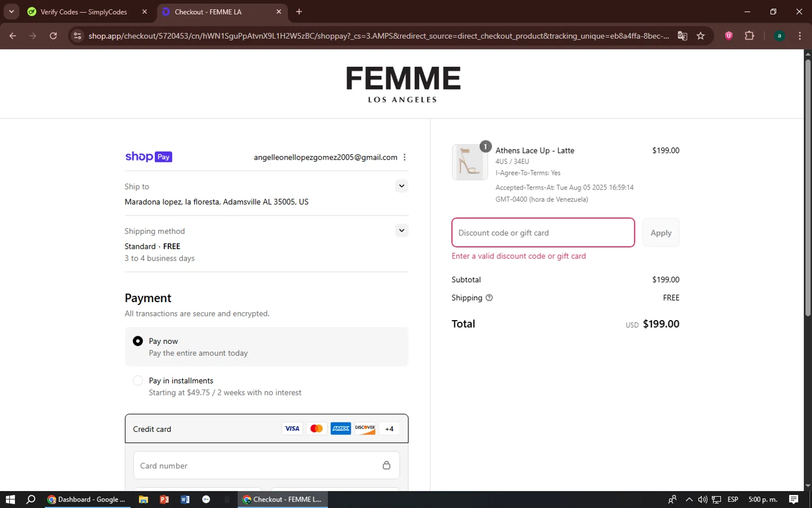Click the Athens Lace Up - Latte product name
The image size is (812, 508).
[535, 151]
